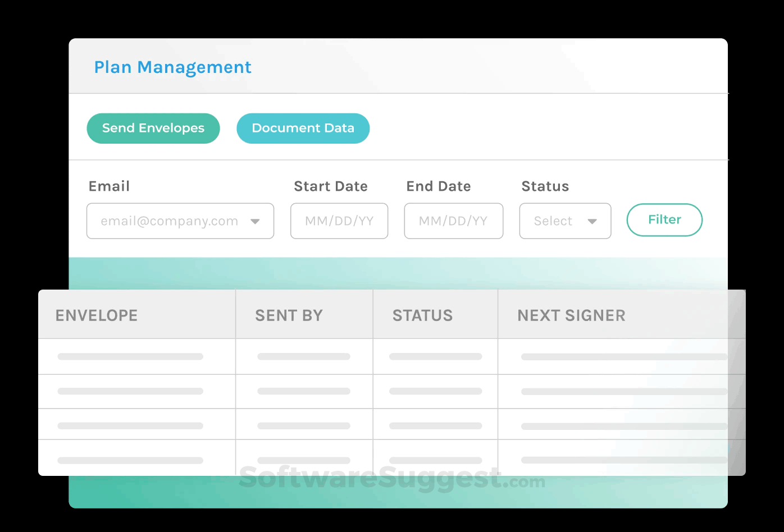Click the Filter button
Viewport: 784px width, 532px height.
tap(664, 220)
